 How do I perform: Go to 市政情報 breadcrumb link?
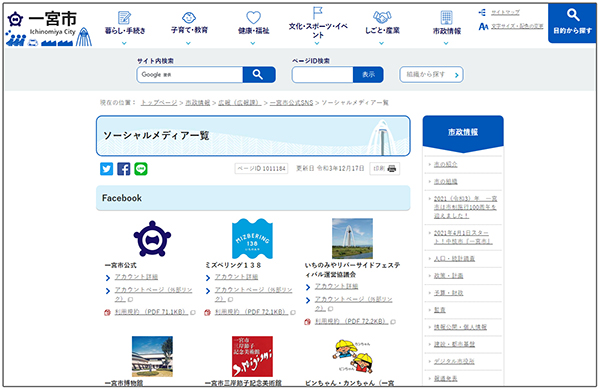pyautogui.click(x=198, y=103)
